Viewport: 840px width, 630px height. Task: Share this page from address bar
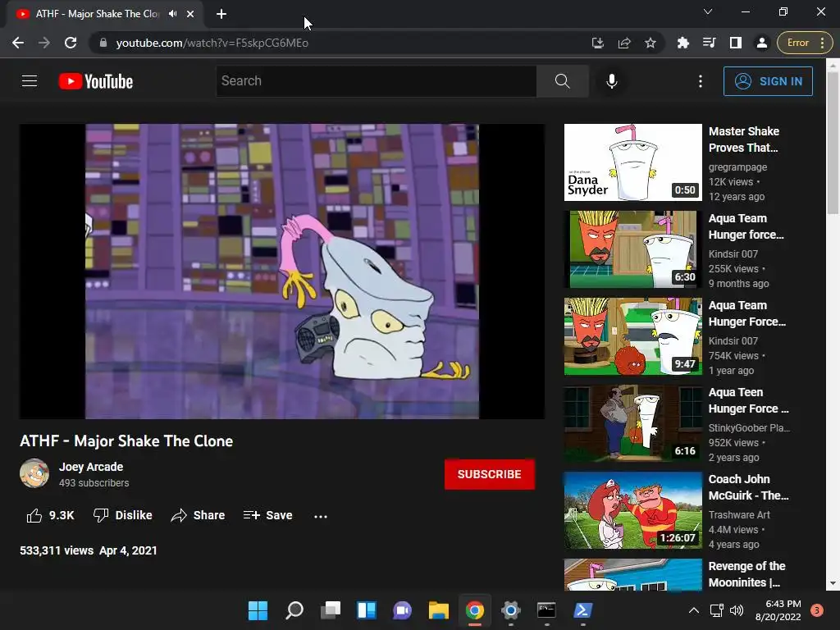(x=624, y=43)
